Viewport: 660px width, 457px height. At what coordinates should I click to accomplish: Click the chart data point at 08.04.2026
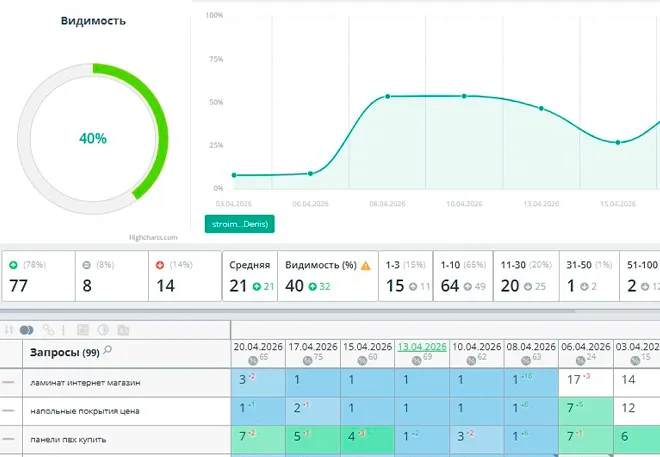pos(387,96)
